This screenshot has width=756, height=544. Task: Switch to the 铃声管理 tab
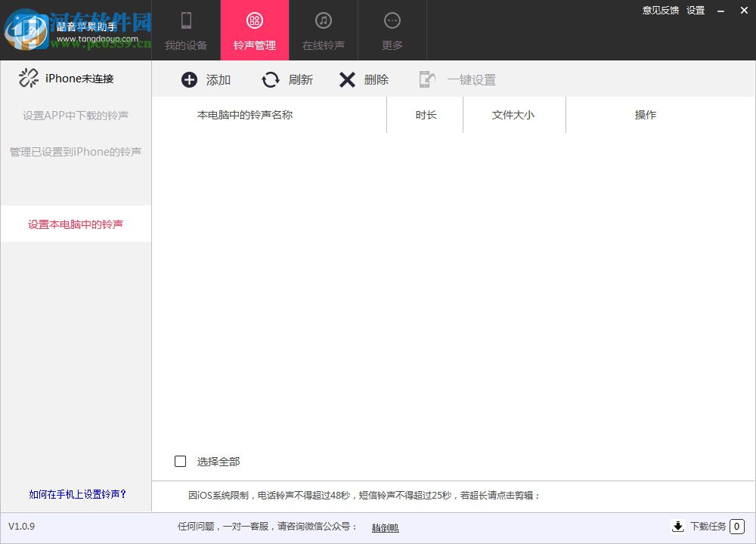255,30
